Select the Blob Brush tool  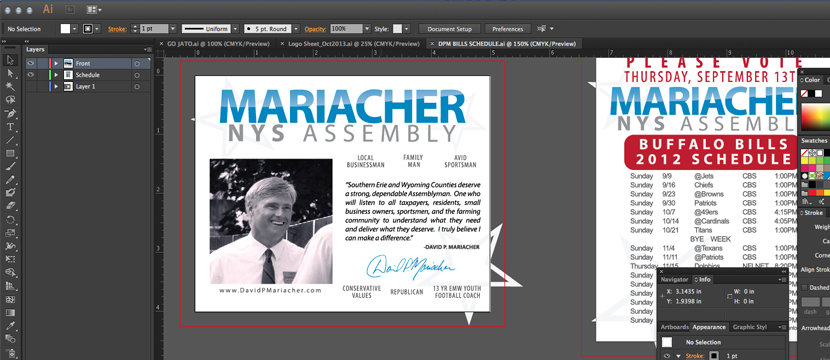pyautogui.click(x=10, y=193)
